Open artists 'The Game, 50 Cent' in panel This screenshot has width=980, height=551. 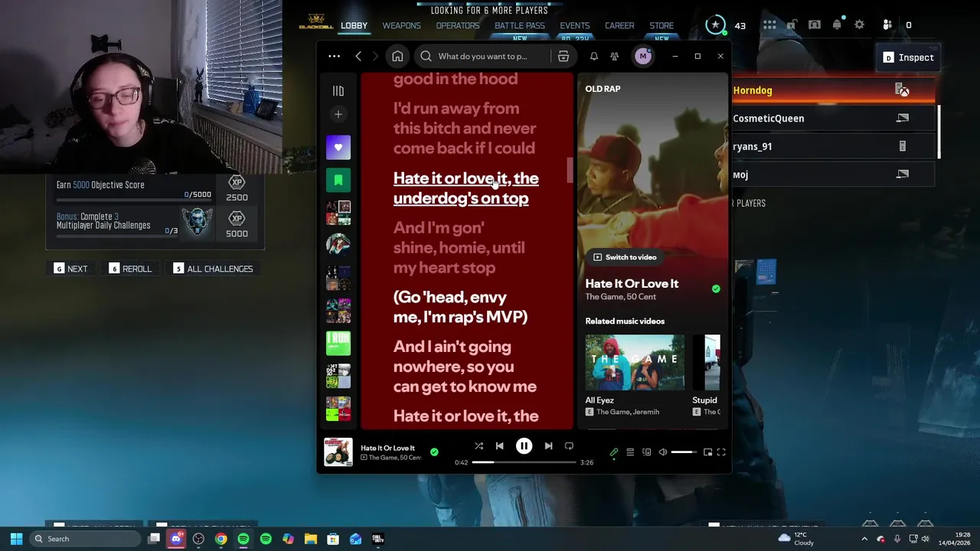[x=620, y=297]
